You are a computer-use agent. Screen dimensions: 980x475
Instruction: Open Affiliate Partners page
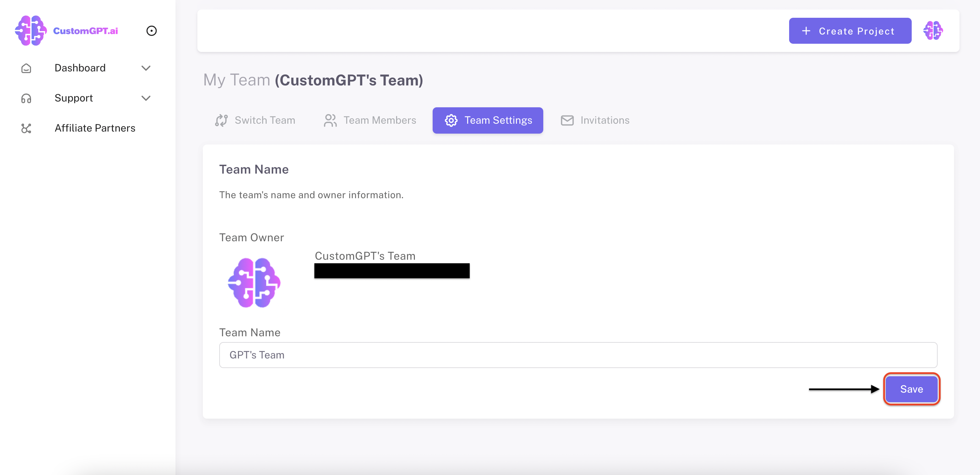click(x=95, y=128)
